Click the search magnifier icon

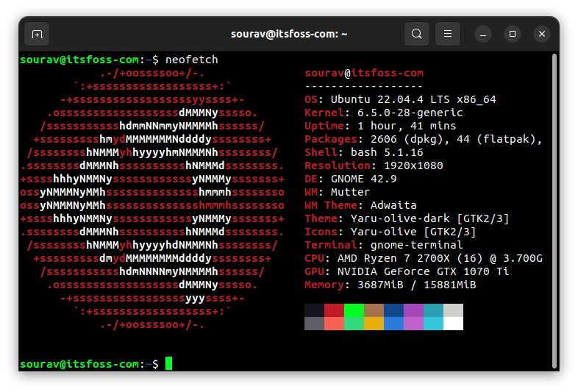(x=417, y=34)
